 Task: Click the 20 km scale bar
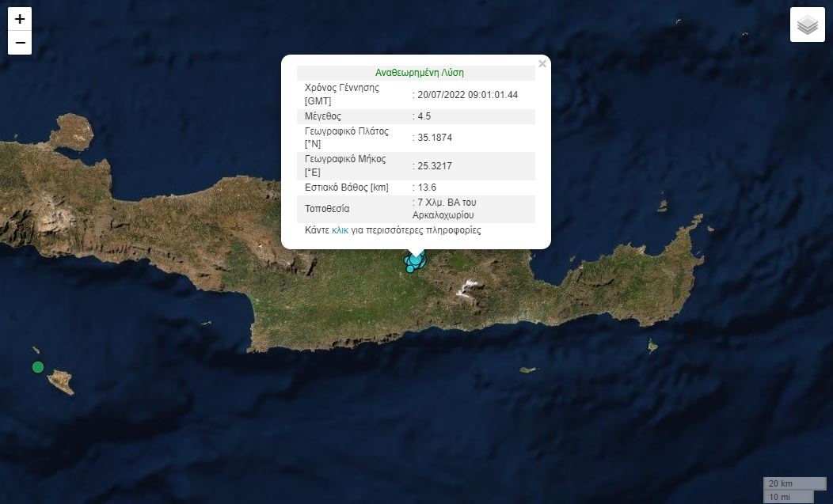tap(783, 483)
